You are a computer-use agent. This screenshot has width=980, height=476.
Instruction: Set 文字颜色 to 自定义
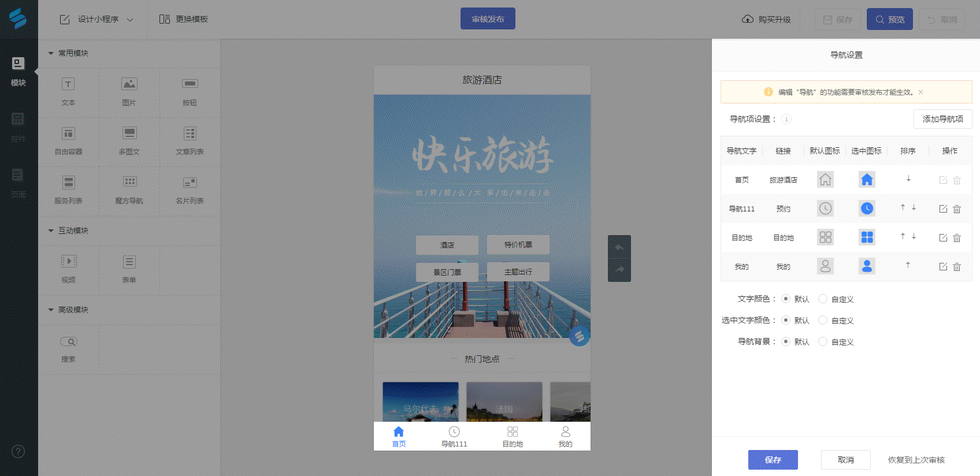tap(823, 299)
